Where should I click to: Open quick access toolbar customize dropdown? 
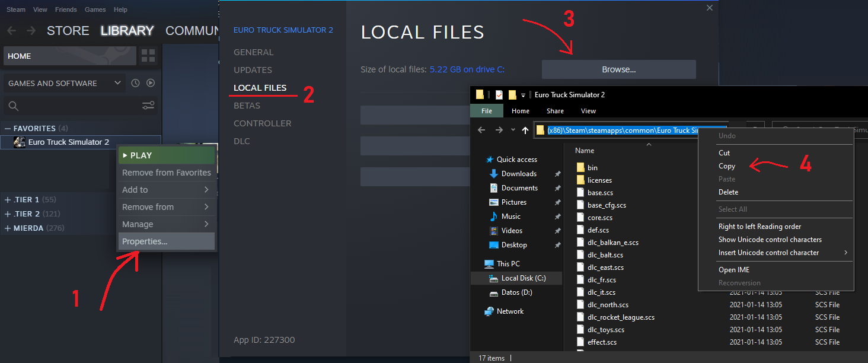pos(524,95)
